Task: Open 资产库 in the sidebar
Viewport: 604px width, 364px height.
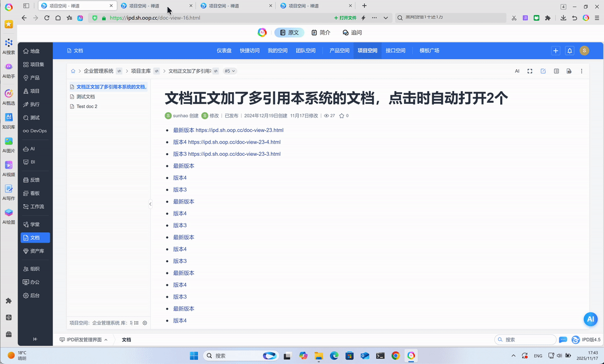Action: pos(35,251)
